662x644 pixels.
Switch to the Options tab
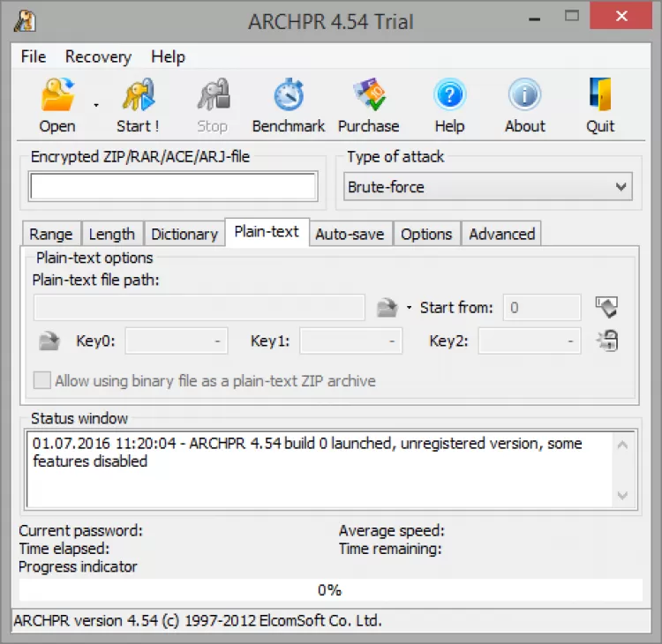pyautogui.click(x=426, y=234)
